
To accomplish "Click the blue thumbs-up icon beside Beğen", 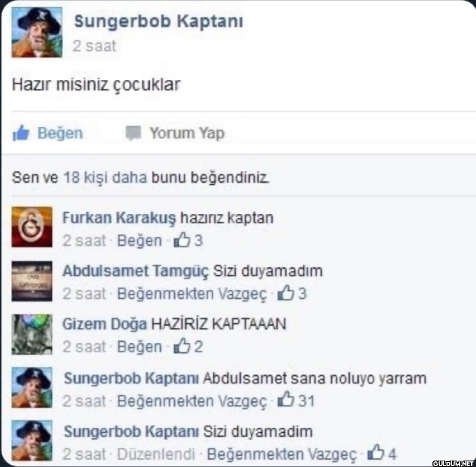I will tap(21, 133).
